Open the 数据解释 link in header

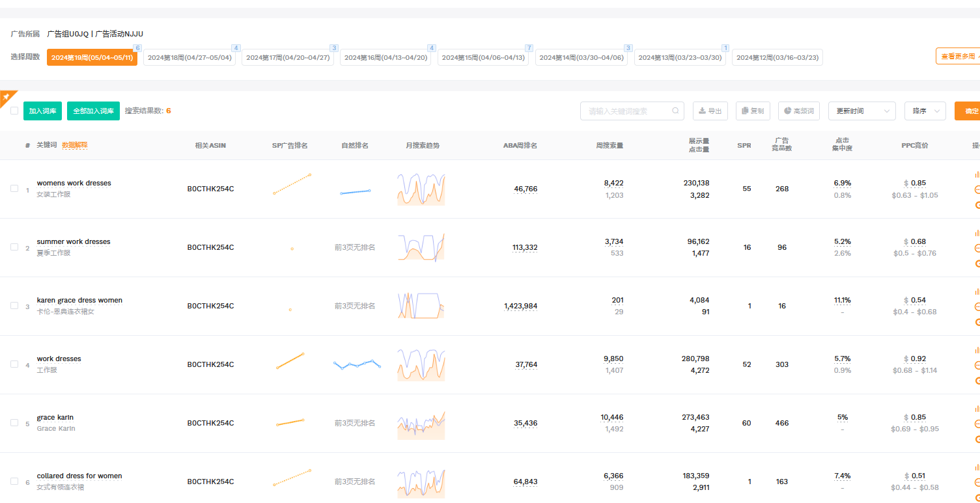coord(74,145)
